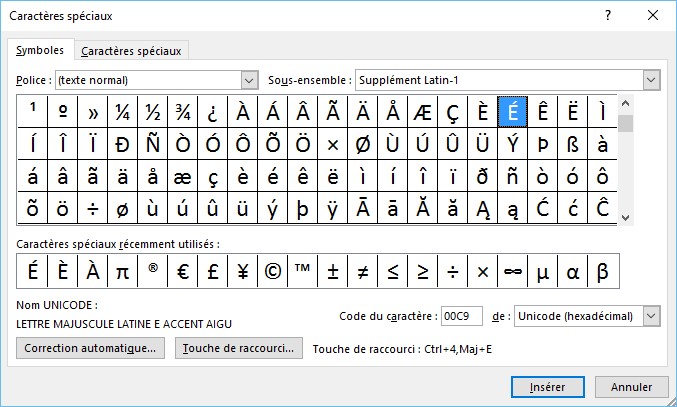Select capital Å with ring
677x407 pixels.
pyautogui.click(x=392, y=112)
